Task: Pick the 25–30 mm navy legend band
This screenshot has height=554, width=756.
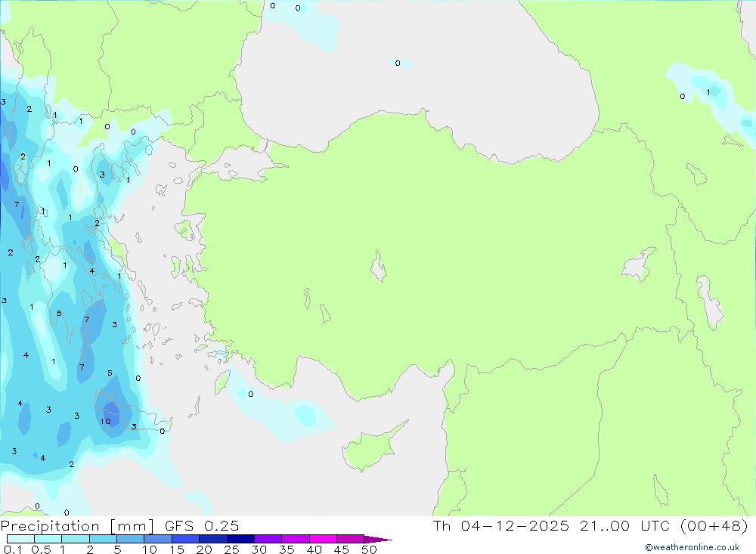Action: click(240, 539)
